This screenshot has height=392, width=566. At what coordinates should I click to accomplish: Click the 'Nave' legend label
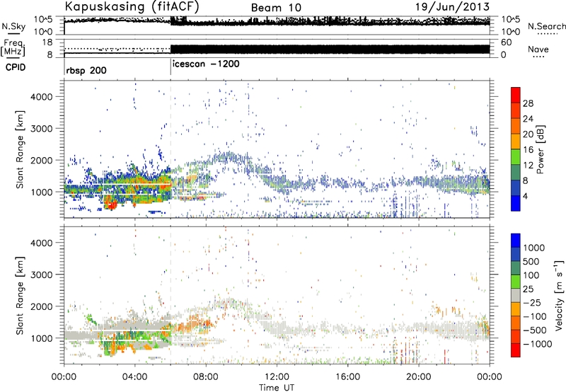click(x=538, y=49)
